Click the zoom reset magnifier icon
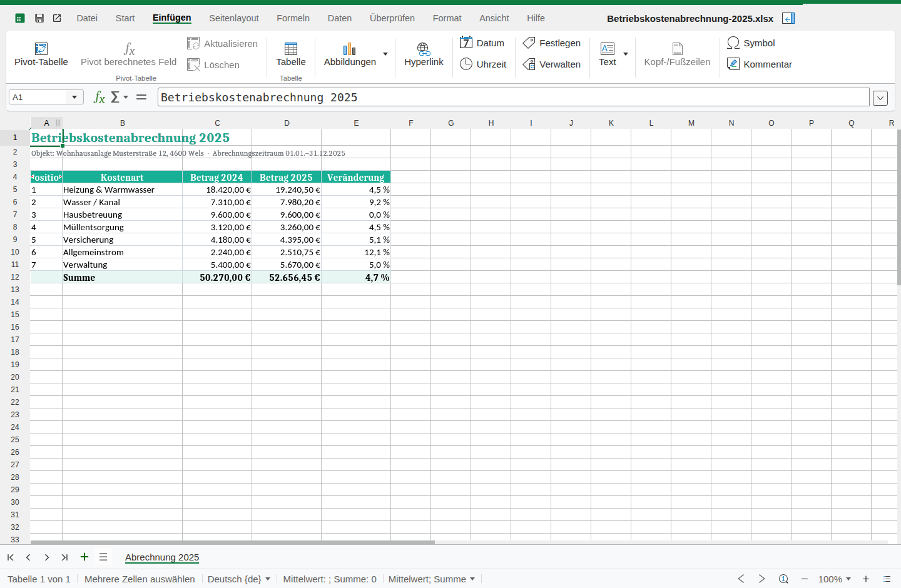This screenshot has height=588, width=901. pos(783,579)
